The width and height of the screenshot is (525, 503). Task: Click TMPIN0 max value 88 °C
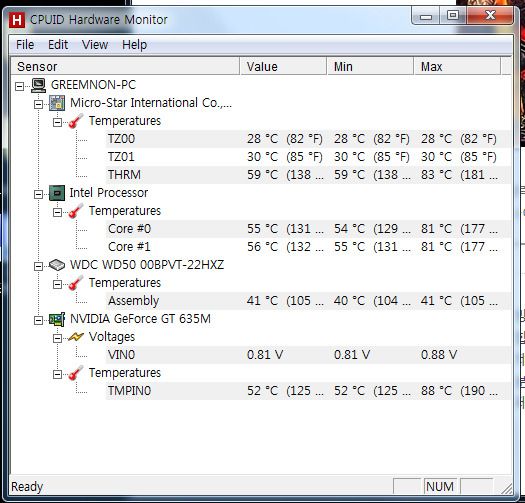pos(459,391)
